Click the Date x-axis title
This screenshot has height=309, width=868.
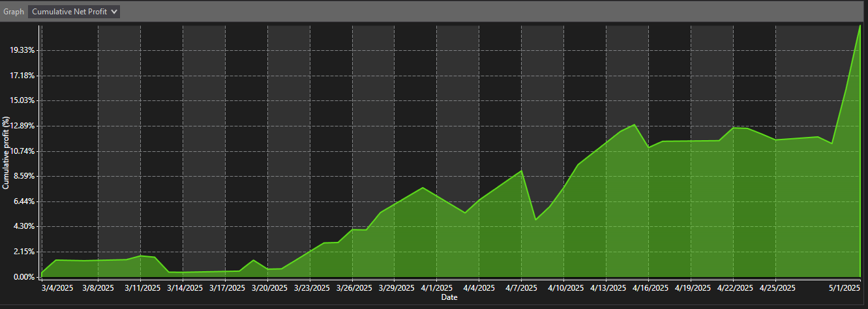449,297
